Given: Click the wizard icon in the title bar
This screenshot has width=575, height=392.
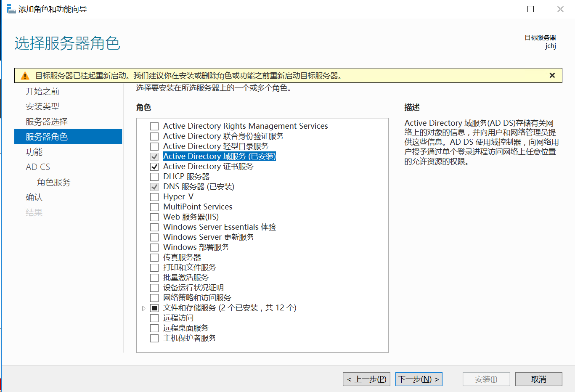Looking at the screenshot, I should pyautogui.click(x=11, y=9).
